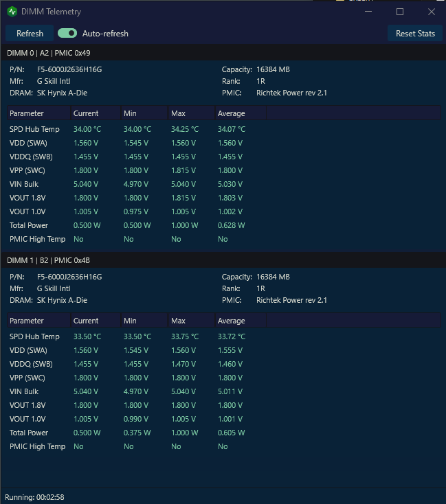
Task: Click the Running: 00:02:58 status text
Action: coord(34,497)
